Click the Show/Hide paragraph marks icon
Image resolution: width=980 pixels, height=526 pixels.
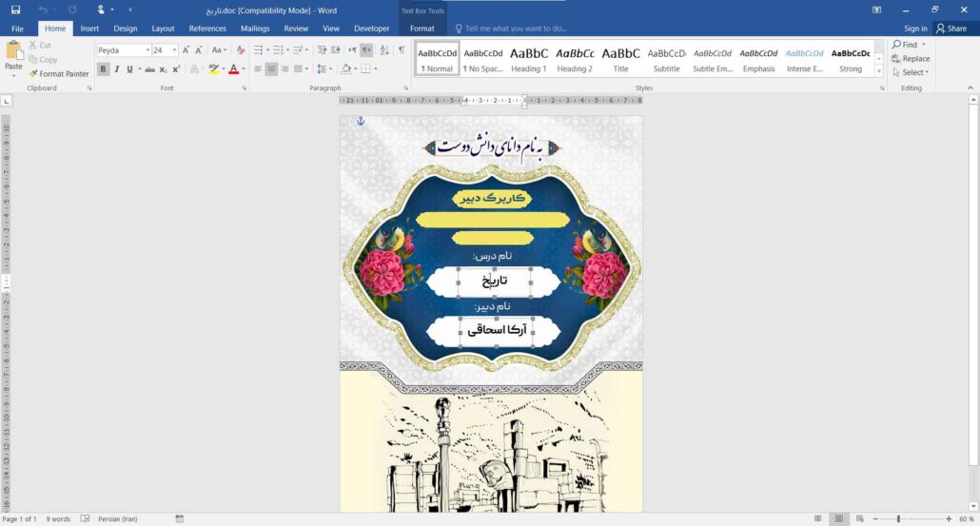(401, 50)
